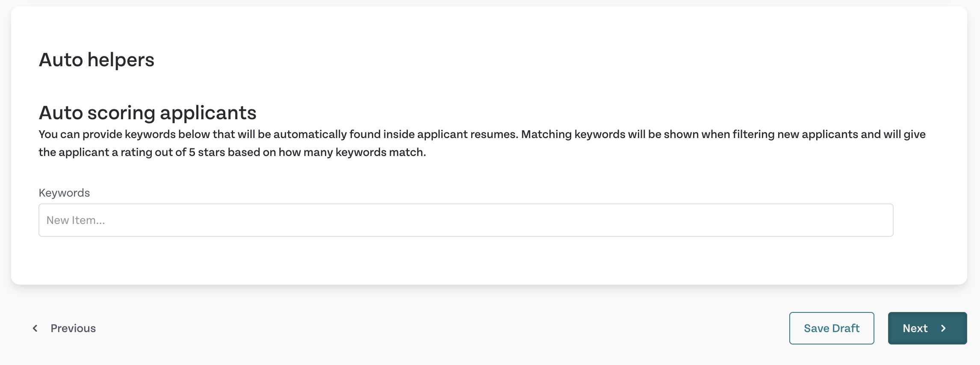The width and height of the screenshot is (980, 365).
Task: Click the keyword matching description paragraph
Action: tap(482, 143)
